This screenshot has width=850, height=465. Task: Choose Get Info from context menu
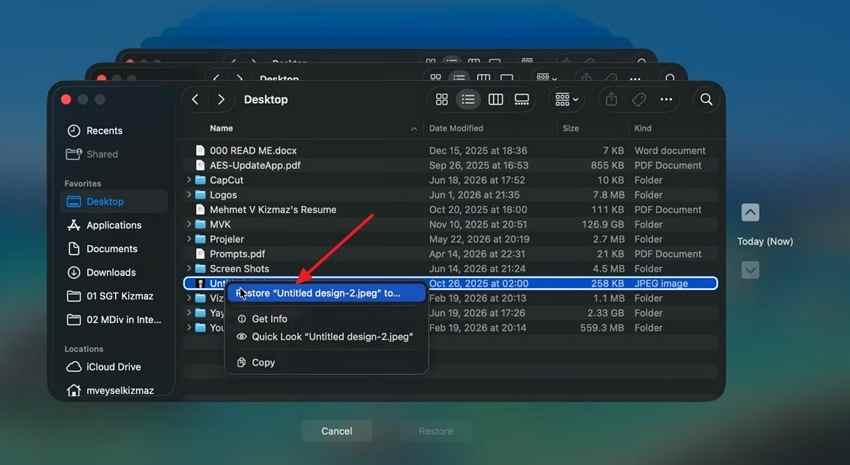click(x=326, y=319)
